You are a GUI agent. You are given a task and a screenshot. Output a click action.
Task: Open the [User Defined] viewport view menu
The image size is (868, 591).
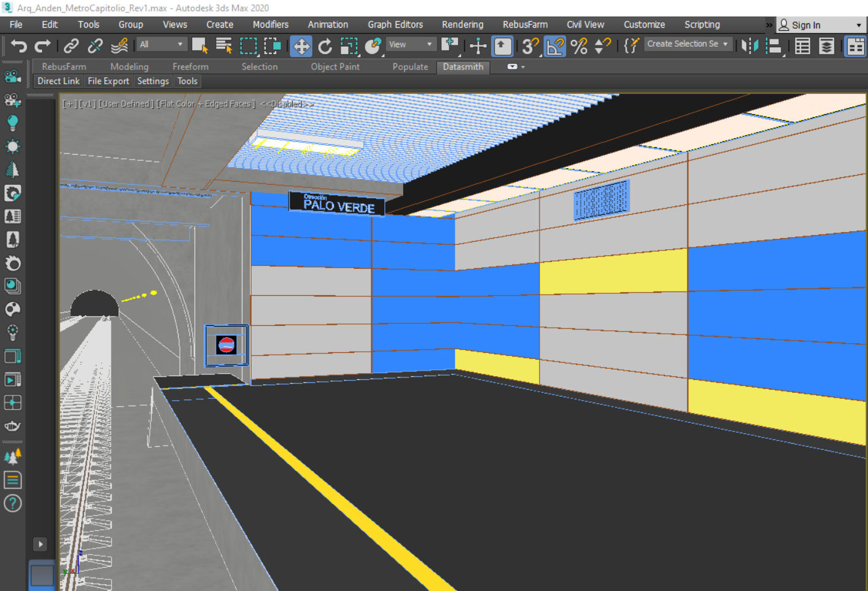tap(126, 104)
